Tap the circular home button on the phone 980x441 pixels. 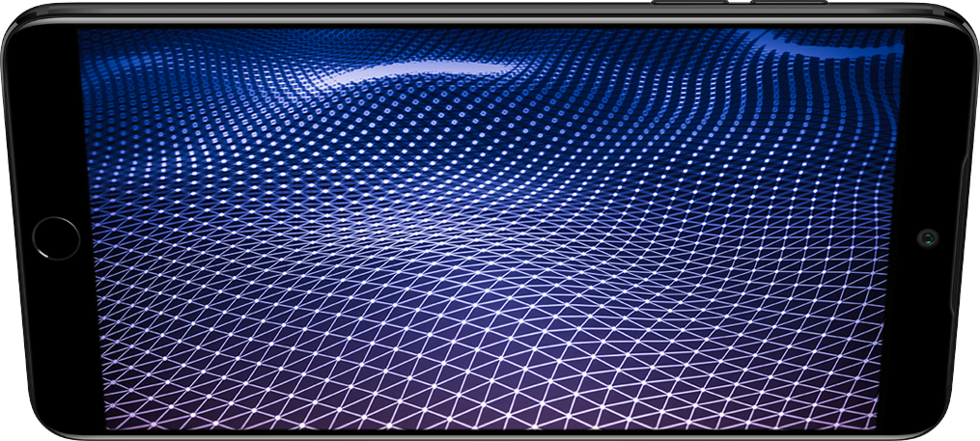tap(56, 238)
